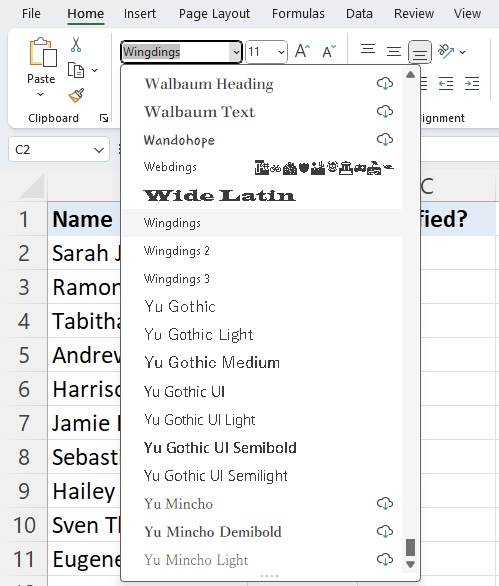Apply Top Align to the cell
This screenshot has width=499, height=586.
(x=368, y=50)
